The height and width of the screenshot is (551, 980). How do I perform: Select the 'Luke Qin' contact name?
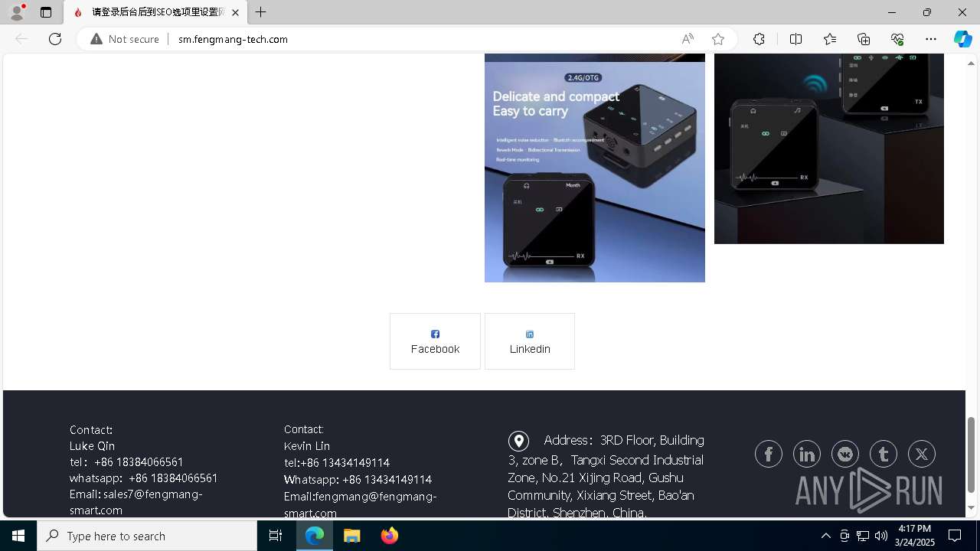(92, 445)
